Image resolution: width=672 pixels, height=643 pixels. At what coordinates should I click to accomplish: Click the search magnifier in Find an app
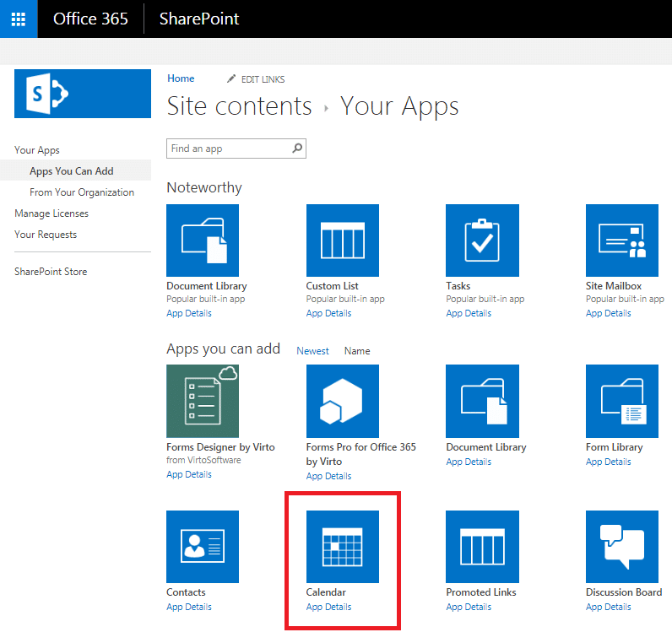click(297, 149)
